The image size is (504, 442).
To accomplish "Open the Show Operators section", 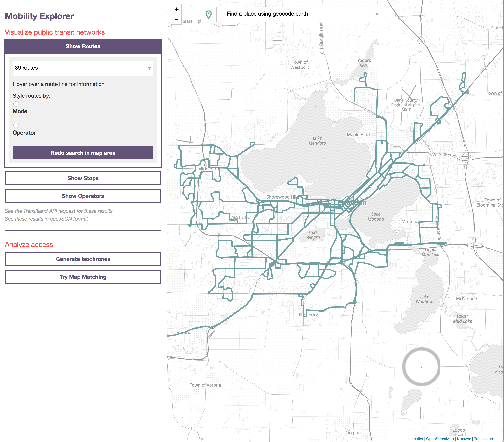I will [83, 196].
